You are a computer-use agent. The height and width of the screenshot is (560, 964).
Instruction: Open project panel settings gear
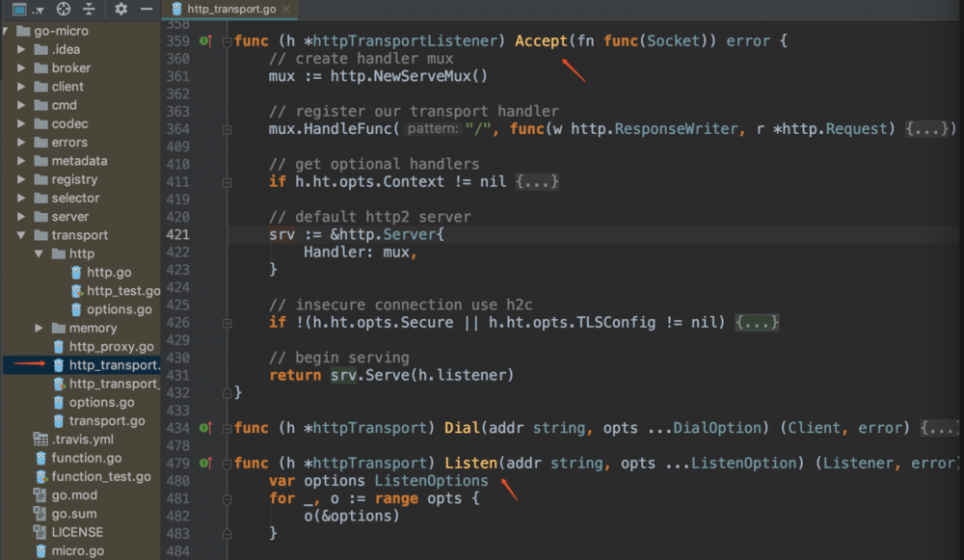coord(120,9)
